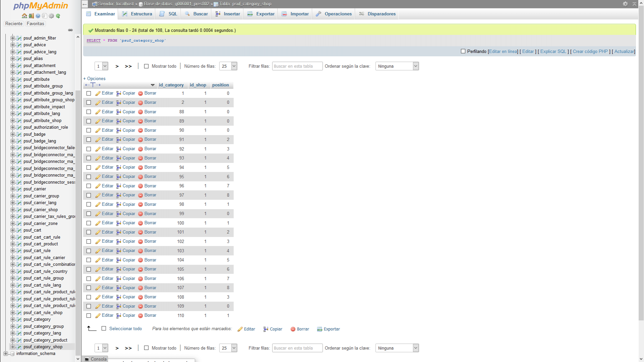The width and height of the screenshot is (644, 362).
Task: Tick the Seleccionar todo checkbox
Action: (104, 329)
